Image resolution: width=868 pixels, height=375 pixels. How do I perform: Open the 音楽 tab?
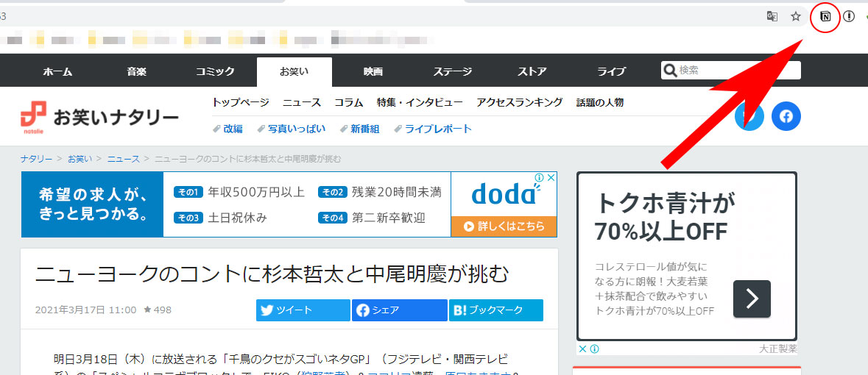136,71
